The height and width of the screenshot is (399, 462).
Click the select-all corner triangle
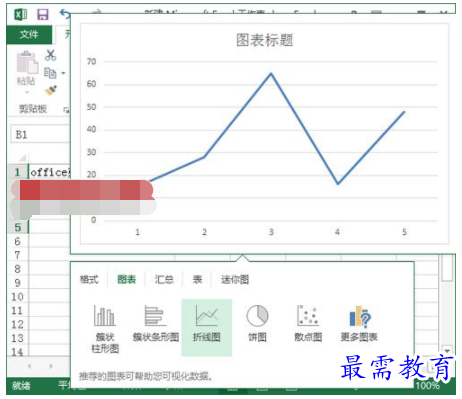22,157
